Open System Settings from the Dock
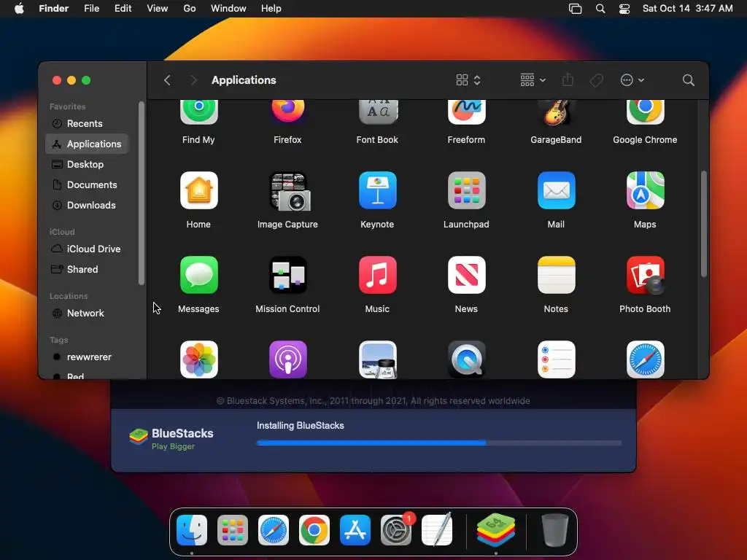Image resolution: width=747 pixels, height=560 pixels. 396,530
